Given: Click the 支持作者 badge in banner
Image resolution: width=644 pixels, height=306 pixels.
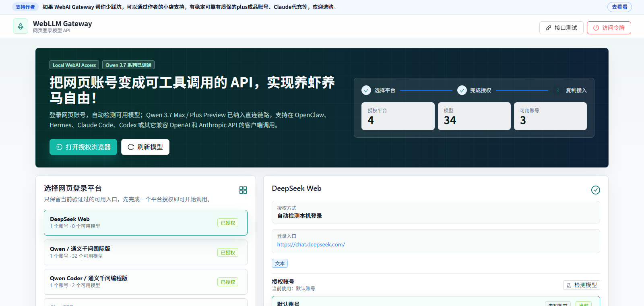Looking at the screenshot, I should (25, 7).
